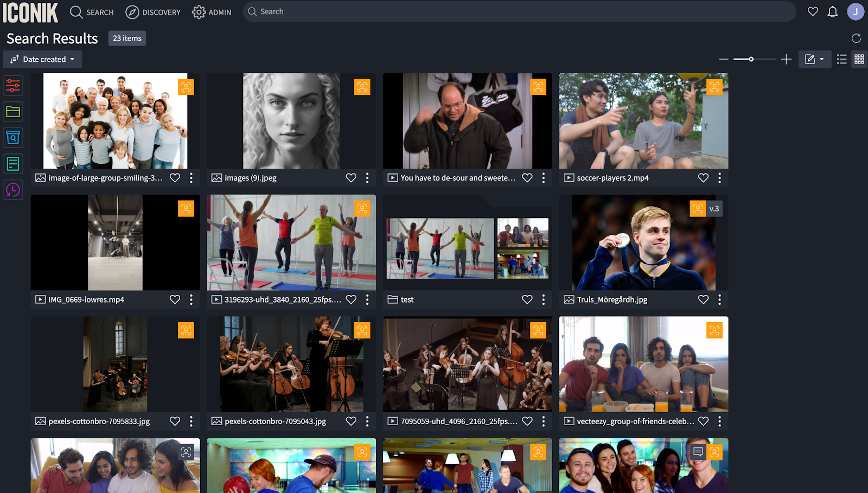
Task: Click the ICONIK logo home link
Action: tap(30, 12)
